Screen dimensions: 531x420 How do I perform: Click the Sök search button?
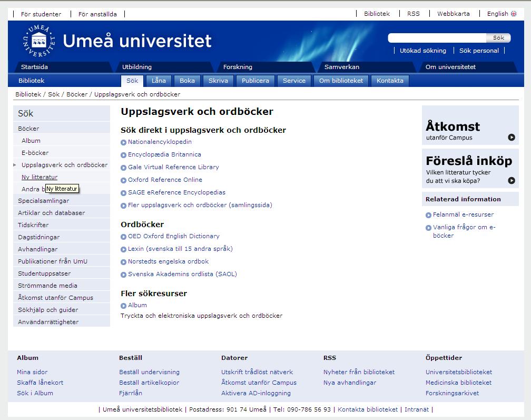coord(498,38)
